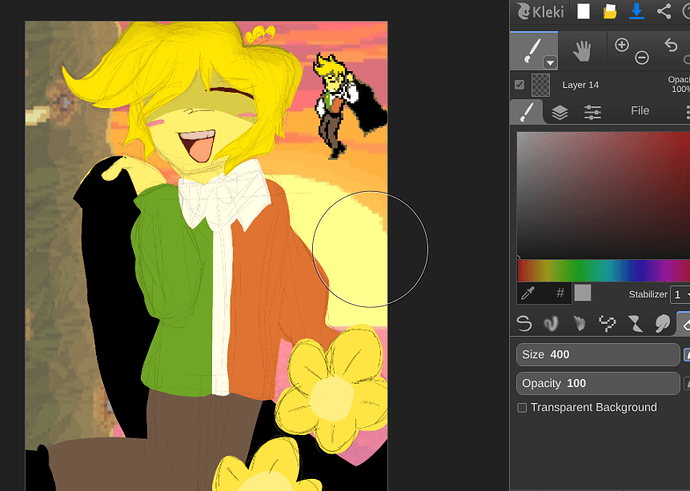
Task: Zoom out with the minus icon
Action: 642,58
